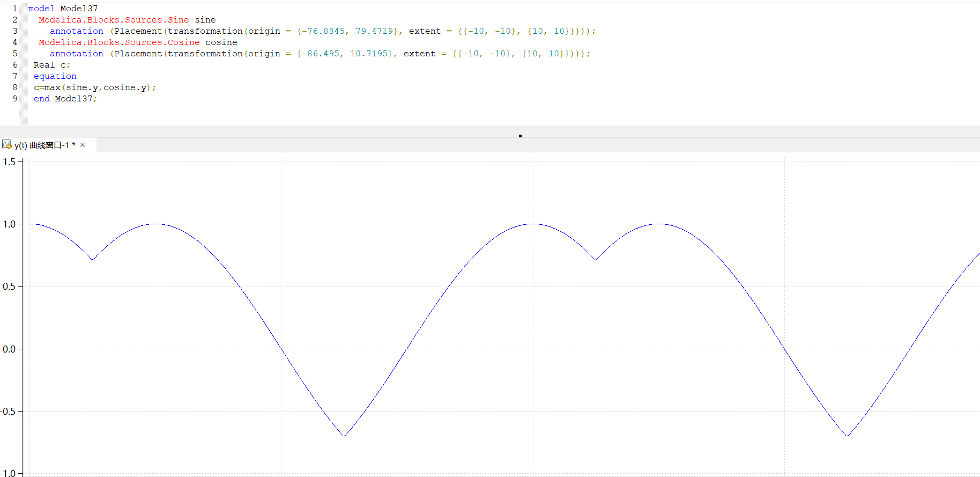Click the 1.5 label on the y-axis
The image size is (980, 477).
(x=9, y=162)
